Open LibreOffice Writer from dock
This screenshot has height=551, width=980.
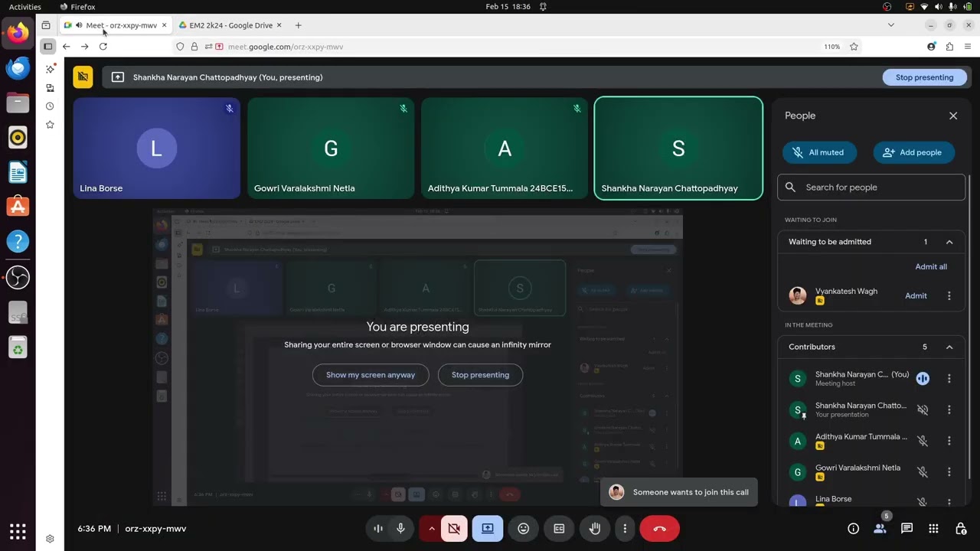pos(18,172)
